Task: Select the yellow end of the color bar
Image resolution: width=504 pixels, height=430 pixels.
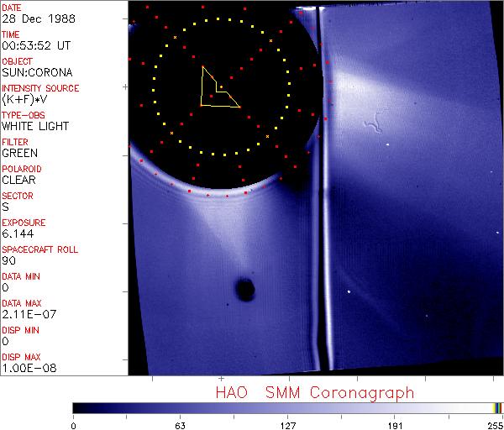Action: [498, 407]
